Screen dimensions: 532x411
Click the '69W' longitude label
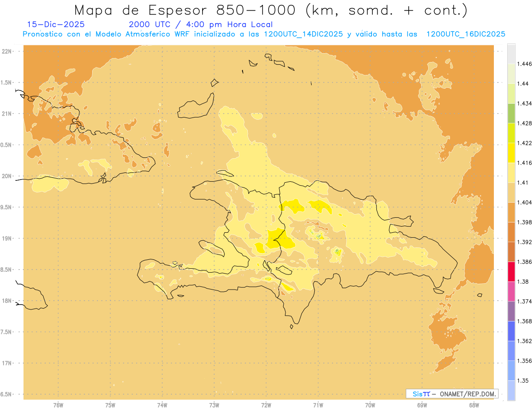pyautogui.click(x=422, y=406)
